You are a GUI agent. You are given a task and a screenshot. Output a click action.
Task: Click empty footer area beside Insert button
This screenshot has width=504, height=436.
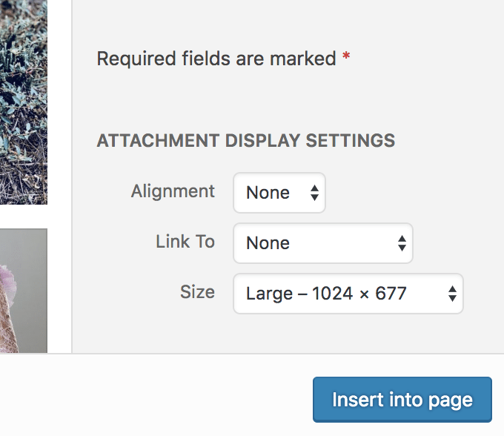pyautogui.click(x=154, y=395)
